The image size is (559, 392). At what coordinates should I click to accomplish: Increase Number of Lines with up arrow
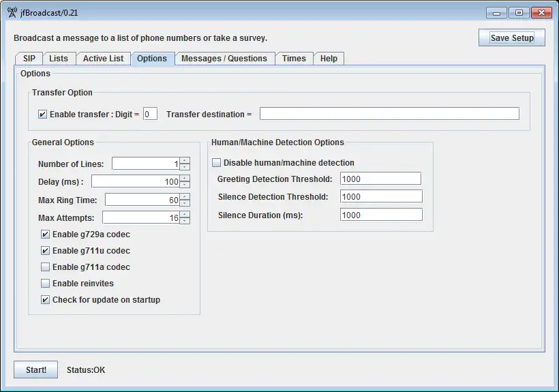[185, 161]
